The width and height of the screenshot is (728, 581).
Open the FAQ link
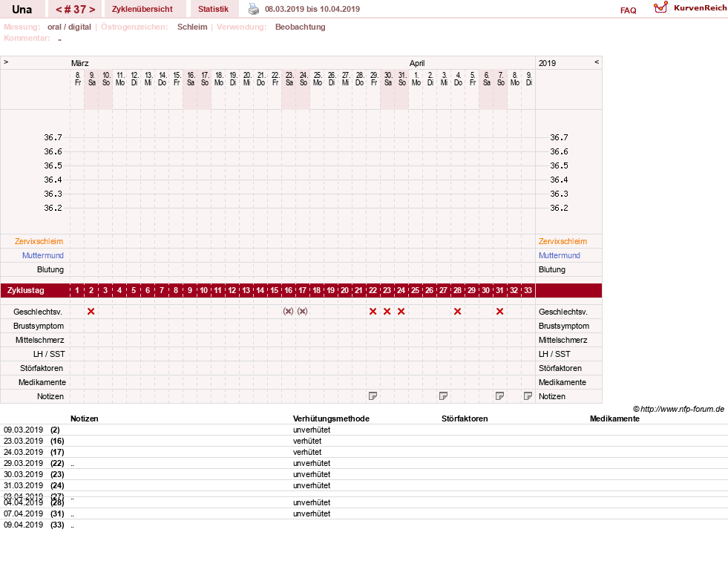point(628,10)
